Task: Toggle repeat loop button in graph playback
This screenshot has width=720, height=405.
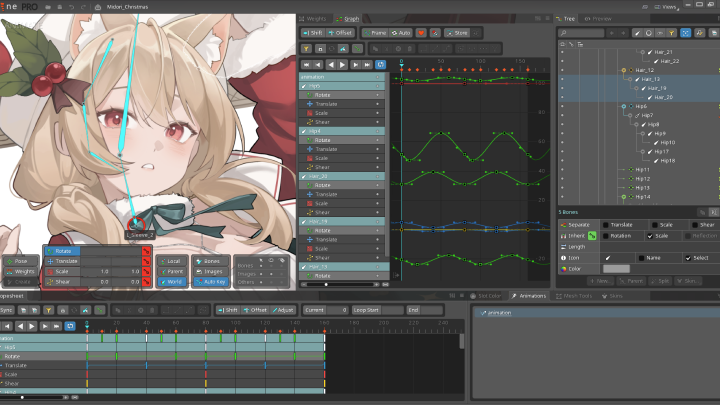Action: click(x=380, y=65)
